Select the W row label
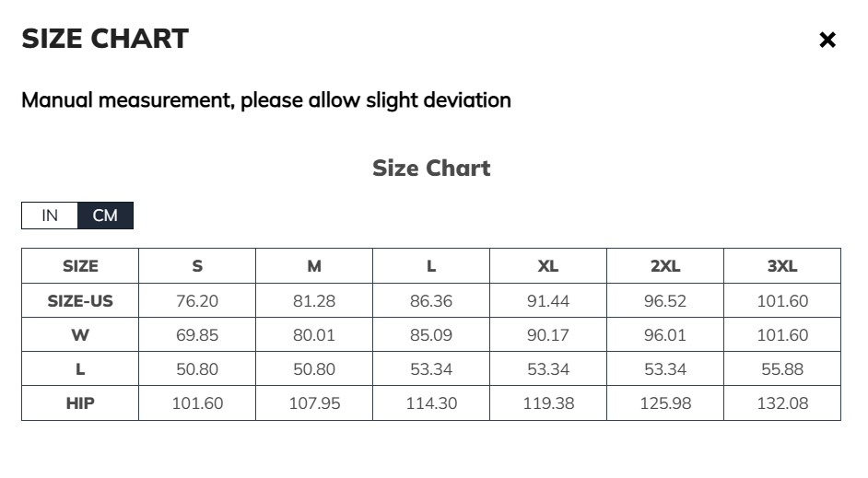868x478 pixels. point(80,335)
